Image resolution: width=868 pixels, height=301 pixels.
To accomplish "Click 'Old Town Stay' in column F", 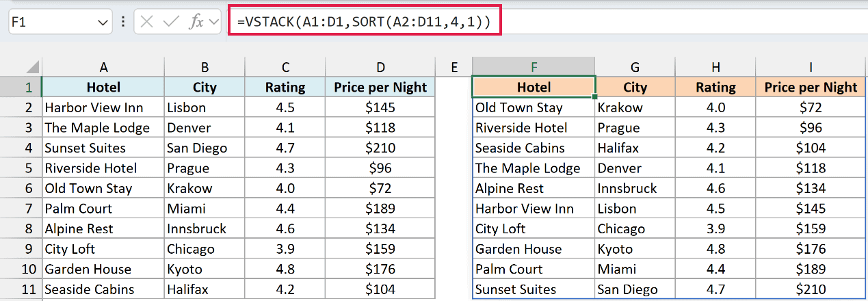I will tap(518, 107).
